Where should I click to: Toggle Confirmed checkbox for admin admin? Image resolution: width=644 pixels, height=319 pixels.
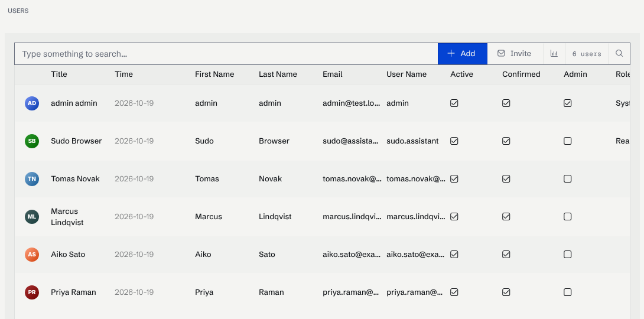(506, 103)
